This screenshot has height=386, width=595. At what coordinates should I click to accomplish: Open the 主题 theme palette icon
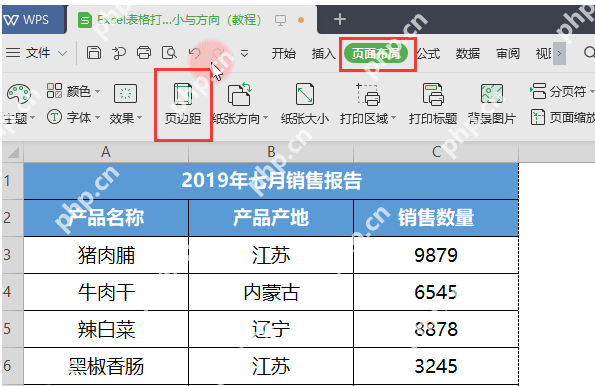(18, 94)
